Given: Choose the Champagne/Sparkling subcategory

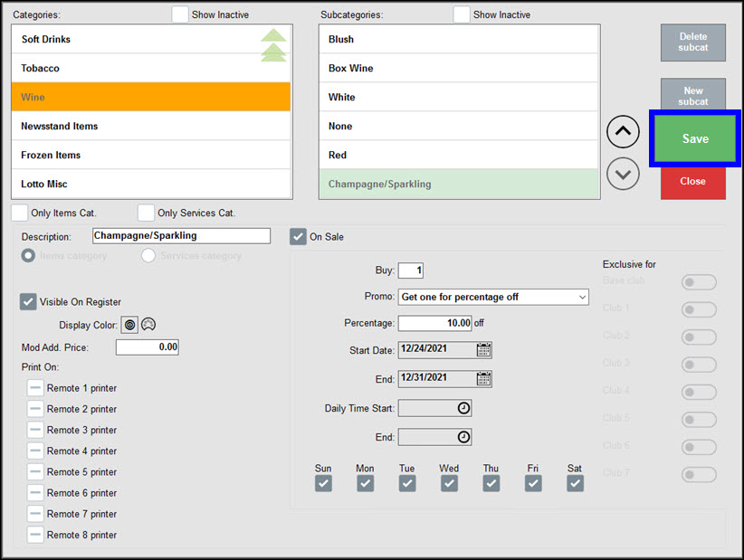Looking at the screenshot, I should [459, 184].
